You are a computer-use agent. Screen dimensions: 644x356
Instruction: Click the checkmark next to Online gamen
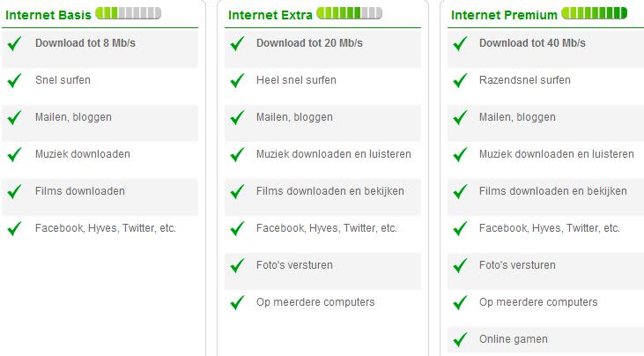click(x=459, y=339)
